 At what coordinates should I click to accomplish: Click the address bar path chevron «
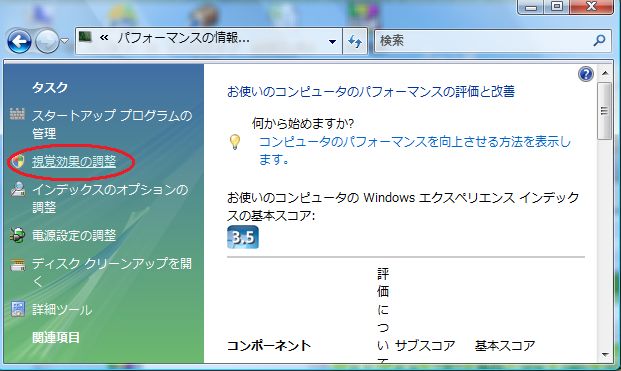click(x=104, y=38)
